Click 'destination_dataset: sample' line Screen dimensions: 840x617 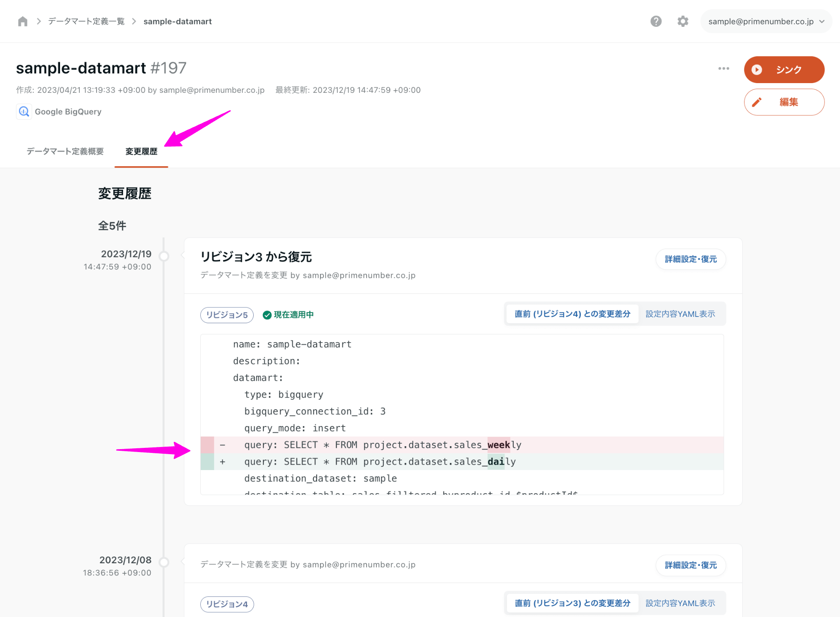pyautogui.click(x=320, y=478)
